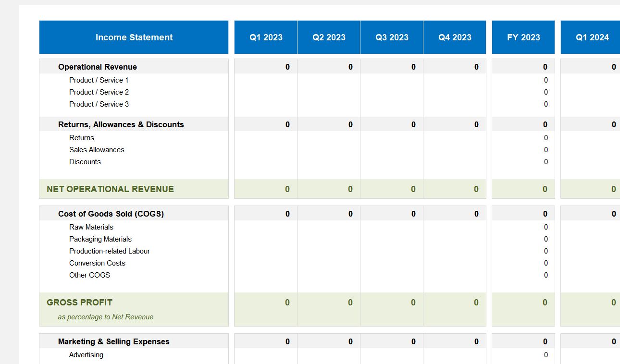Select the Product / Service 1 label
The width and height of the screenshot is (620, 364).
(x=99, y=80)
